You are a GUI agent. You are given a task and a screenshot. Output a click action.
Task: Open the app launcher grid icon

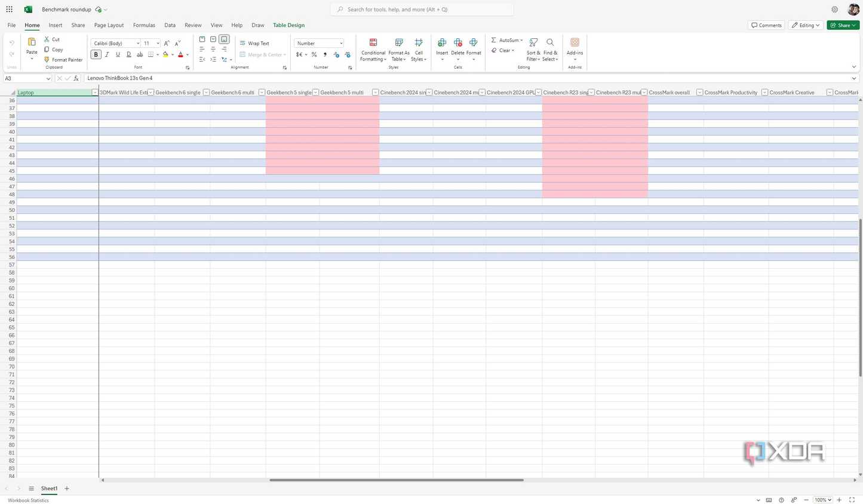[x=10, y=10]
